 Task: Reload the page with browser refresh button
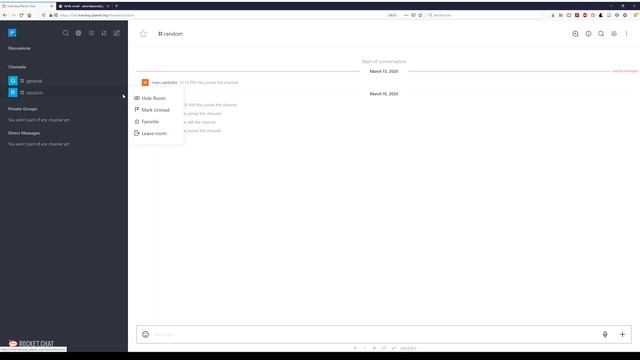[21, 15]
